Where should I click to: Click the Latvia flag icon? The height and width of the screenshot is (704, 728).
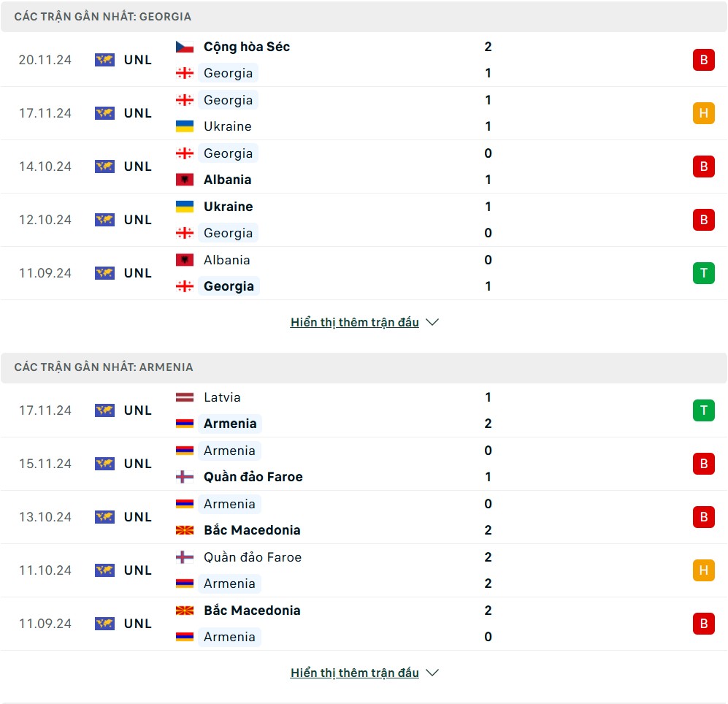point(184,397)
